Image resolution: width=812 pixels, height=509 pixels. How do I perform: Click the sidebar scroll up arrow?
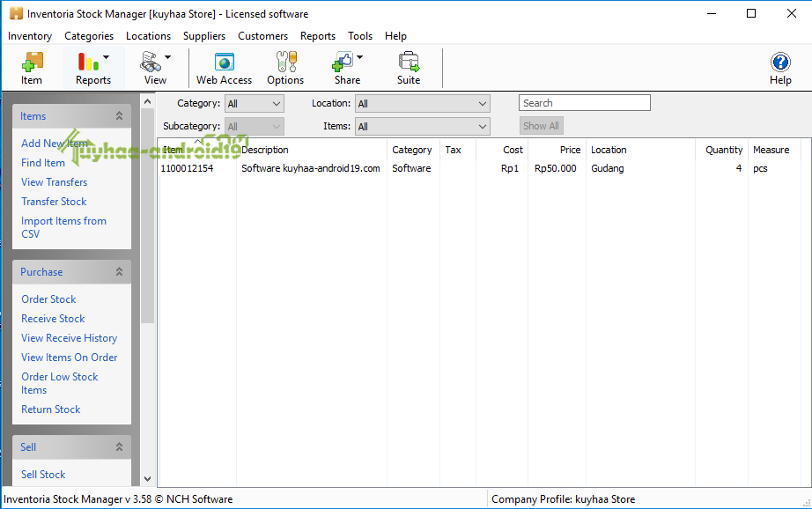click(x=148, y=101)
